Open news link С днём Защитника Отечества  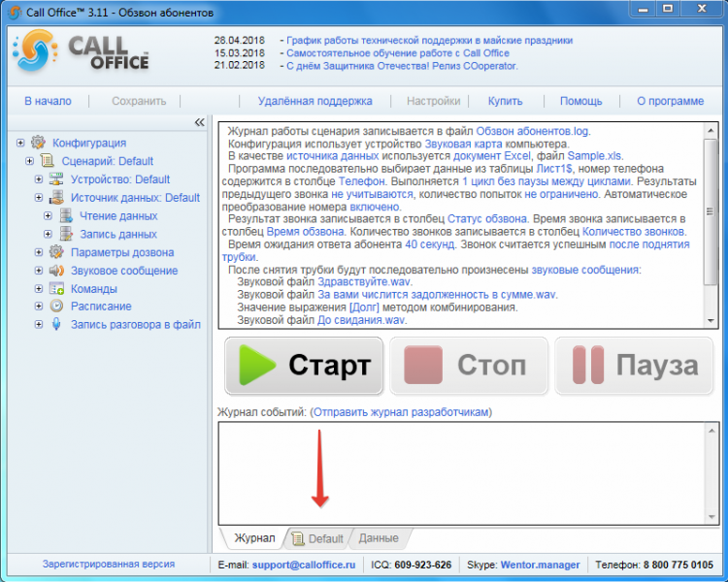click(402, 66)
